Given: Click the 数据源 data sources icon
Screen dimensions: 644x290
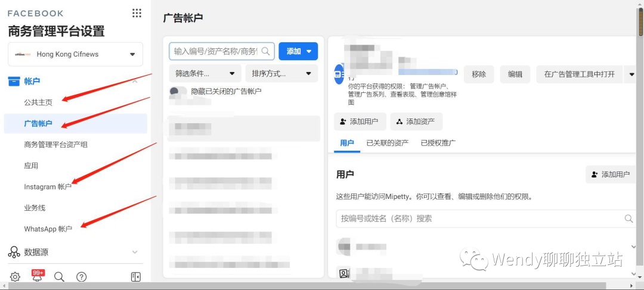Looking at the screenshot, I should [14, 252].
